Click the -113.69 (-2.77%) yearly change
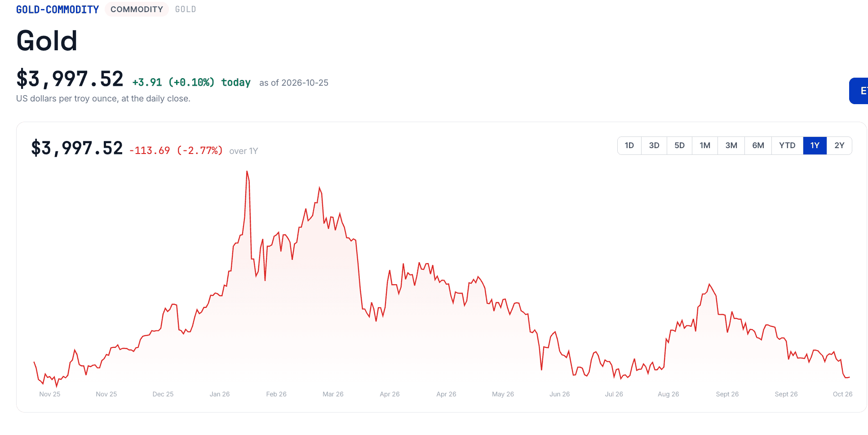Image resolution: width=868 pixels, height=435 pixels. [176, 150]
